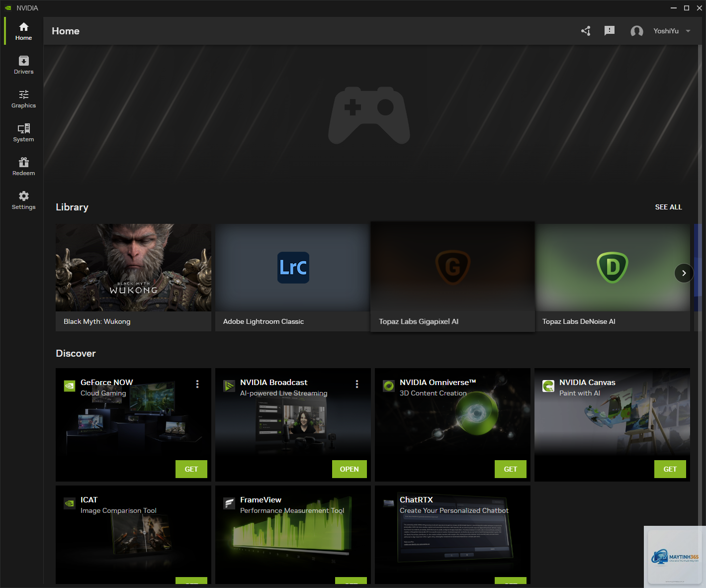706x588 pixels.
Task: Click the ChatRTX logo icon
Action: click(389, 503)
